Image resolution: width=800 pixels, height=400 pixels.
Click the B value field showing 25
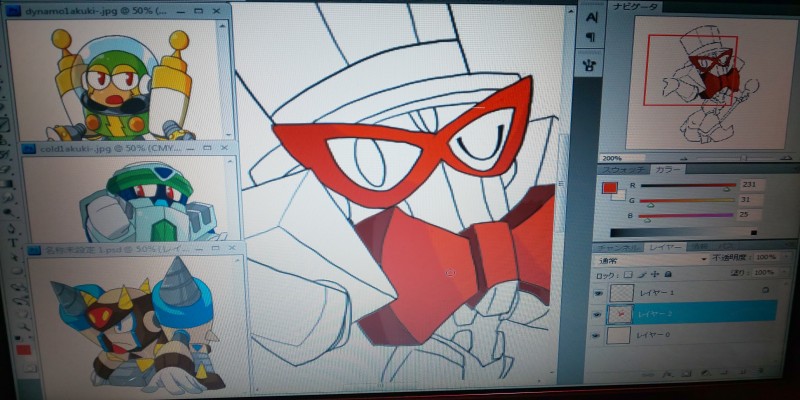tap(749, 215)
